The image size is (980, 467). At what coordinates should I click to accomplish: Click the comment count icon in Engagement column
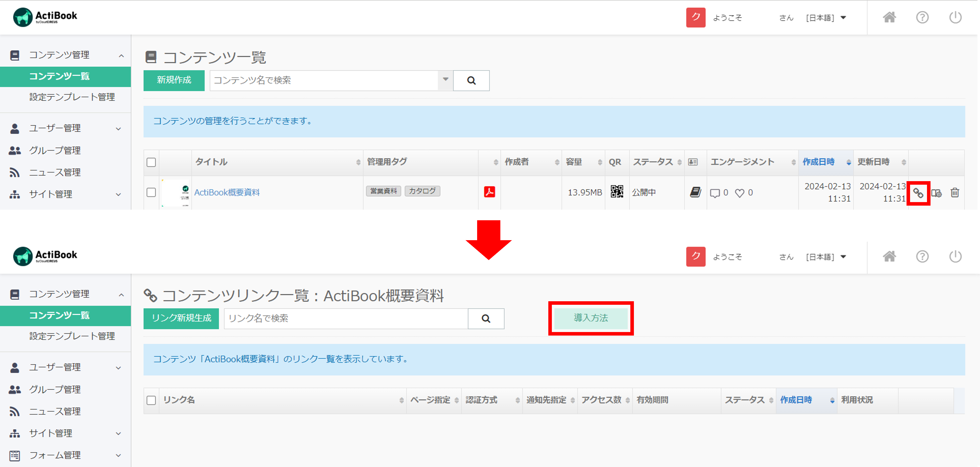(x=715, y=193)
